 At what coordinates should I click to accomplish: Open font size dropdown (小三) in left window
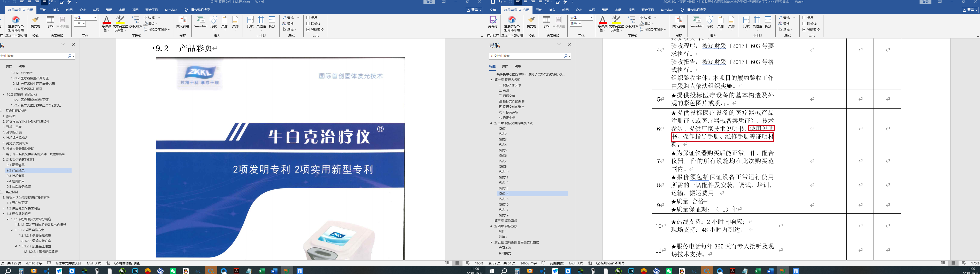coord(84,24)
